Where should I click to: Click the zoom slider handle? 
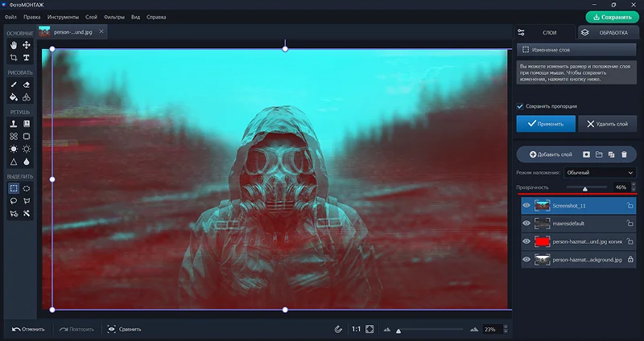point(398,331)
